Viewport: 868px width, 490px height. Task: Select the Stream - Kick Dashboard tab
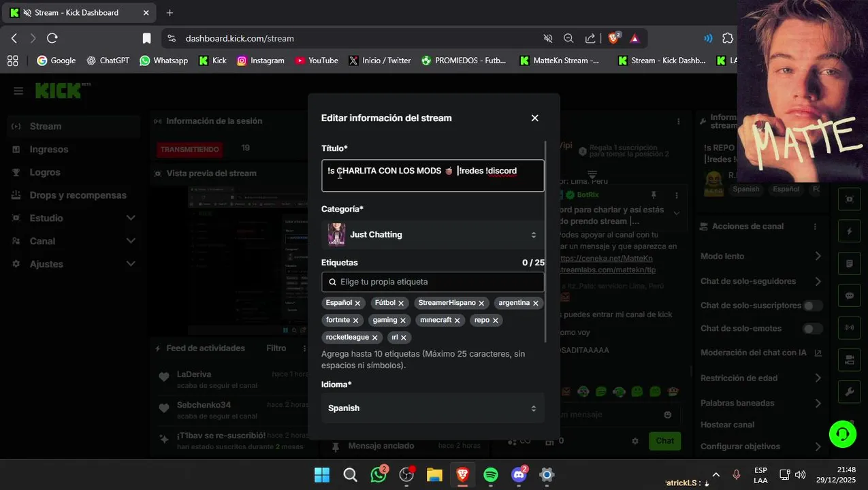pyautogui.click(x=80, y=12)
